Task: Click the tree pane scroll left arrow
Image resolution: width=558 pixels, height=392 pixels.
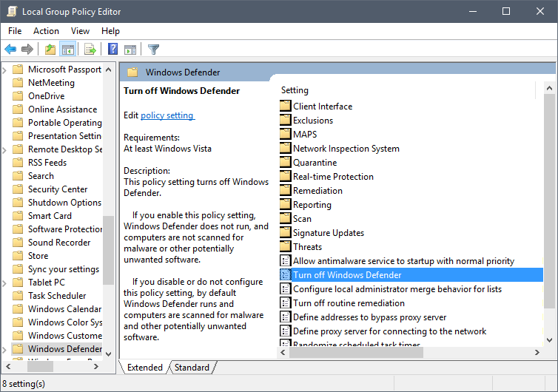Action: [9, 366]
